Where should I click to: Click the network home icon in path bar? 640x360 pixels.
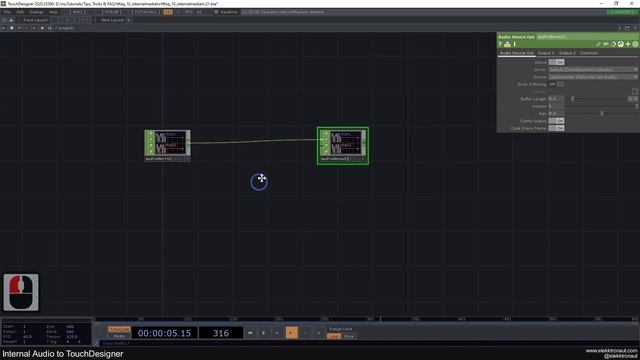(x=50, y=28)
